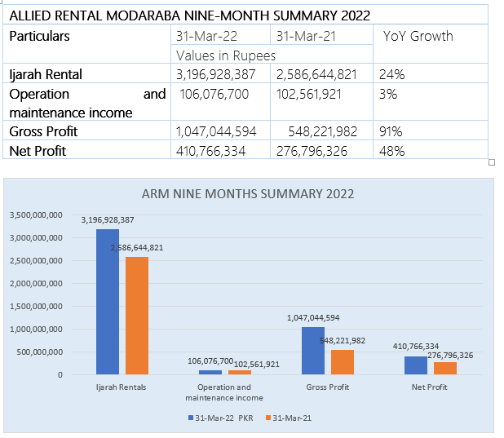Select the orange Net Profit bar
Viewport: 504px width, 438px height.
[x=444, y=368]
